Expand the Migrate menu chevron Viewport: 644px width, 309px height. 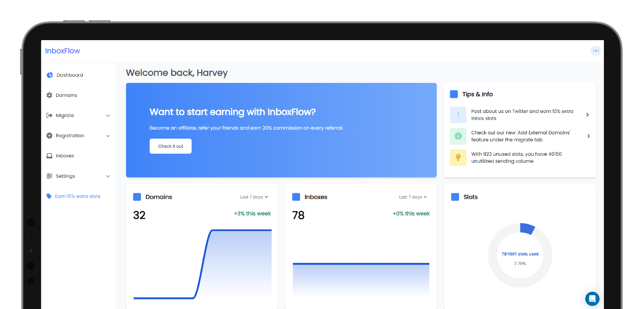pos(108,116)
